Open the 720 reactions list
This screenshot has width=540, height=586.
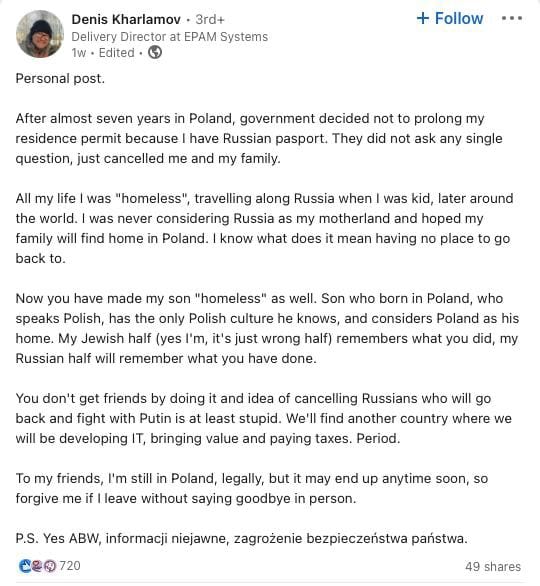click(x=70, y=566)
